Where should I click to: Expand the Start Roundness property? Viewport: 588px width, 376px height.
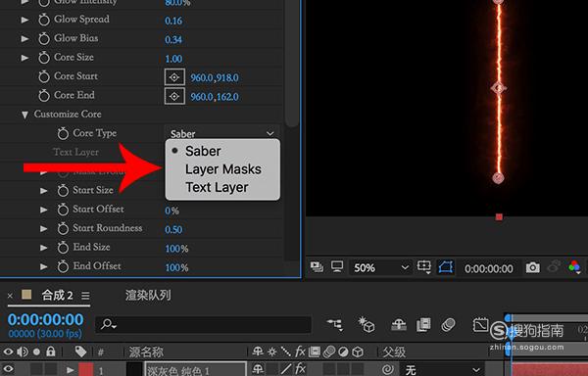44,228
